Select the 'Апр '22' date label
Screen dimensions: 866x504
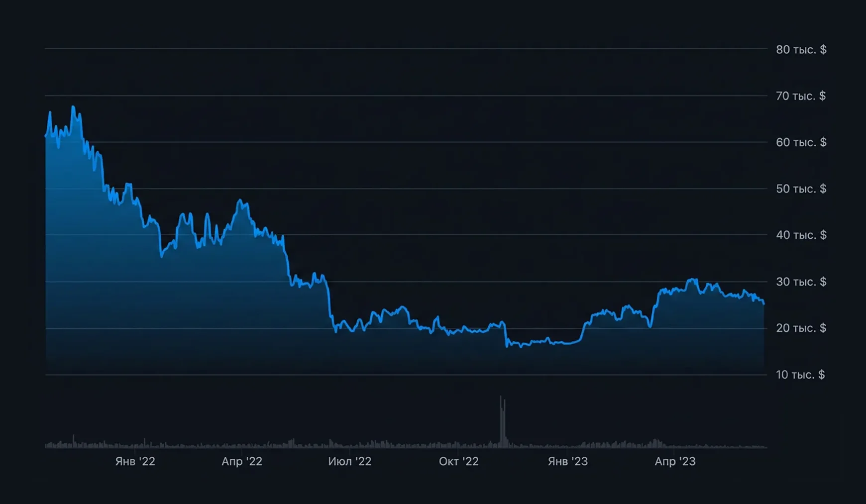(x=242, y=461)
